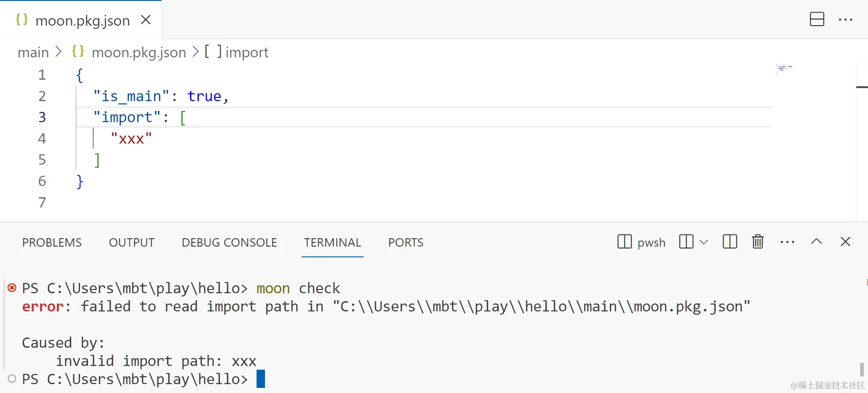Click 'moon' in the terminal command
868x393 pixels.
pyautogui.click(x=273, y=288)
